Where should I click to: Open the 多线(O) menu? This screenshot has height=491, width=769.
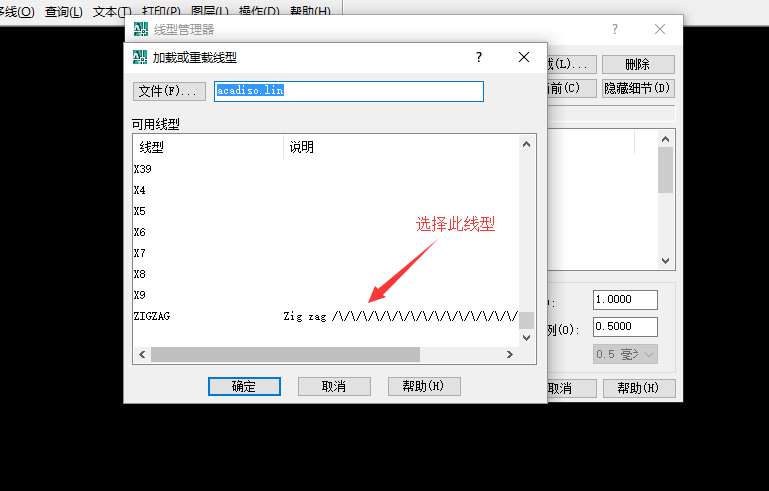(17, 11)
